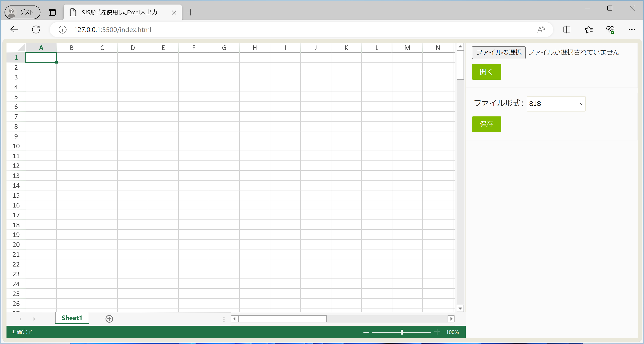Open the ファイル形式 SJS dropdown

[x=556, y=104]
